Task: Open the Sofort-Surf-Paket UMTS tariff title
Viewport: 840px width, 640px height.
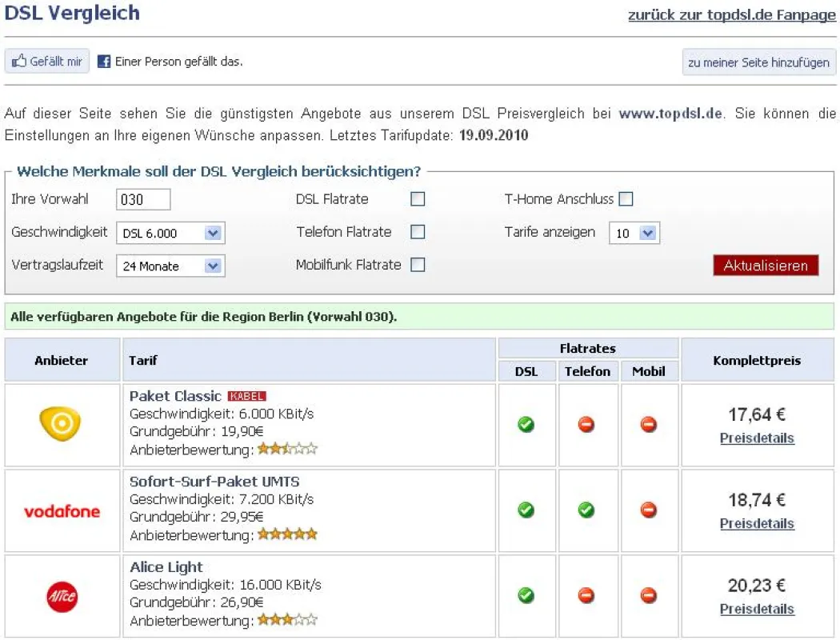Action: [214, 482]
